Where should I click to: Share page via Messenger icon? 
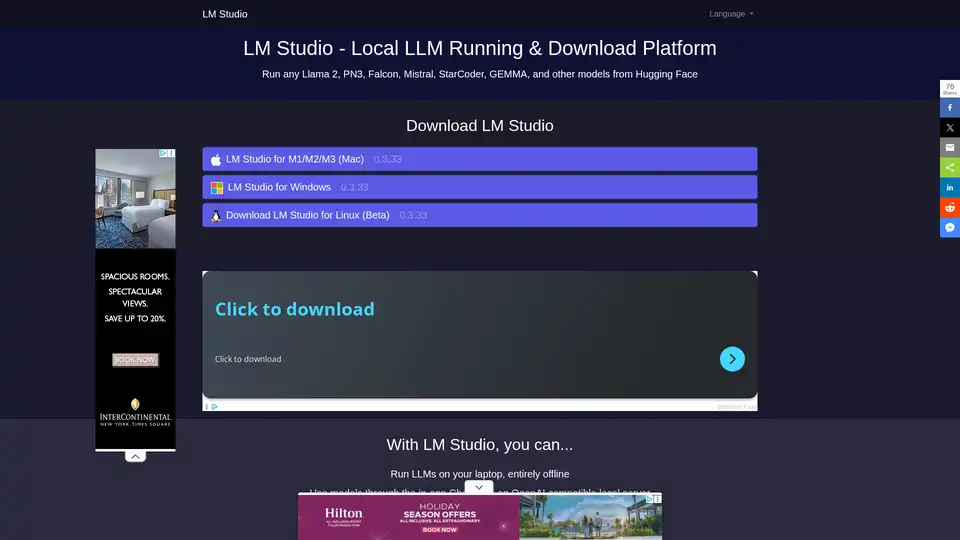coord(950,228)
